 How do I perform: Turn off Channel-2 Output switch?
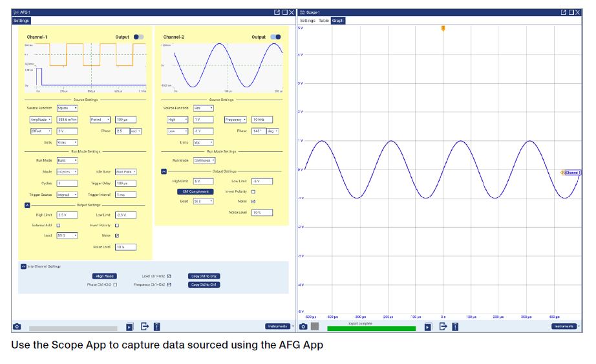click(x=275, y=37)
